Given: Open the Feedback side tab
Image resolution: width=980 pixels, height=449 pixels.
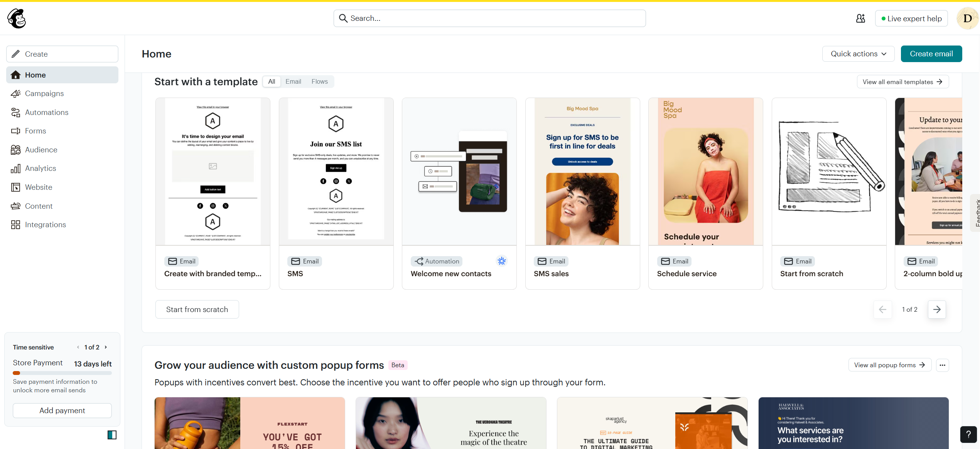Looking at the screenshot, I should click(976, 213).
